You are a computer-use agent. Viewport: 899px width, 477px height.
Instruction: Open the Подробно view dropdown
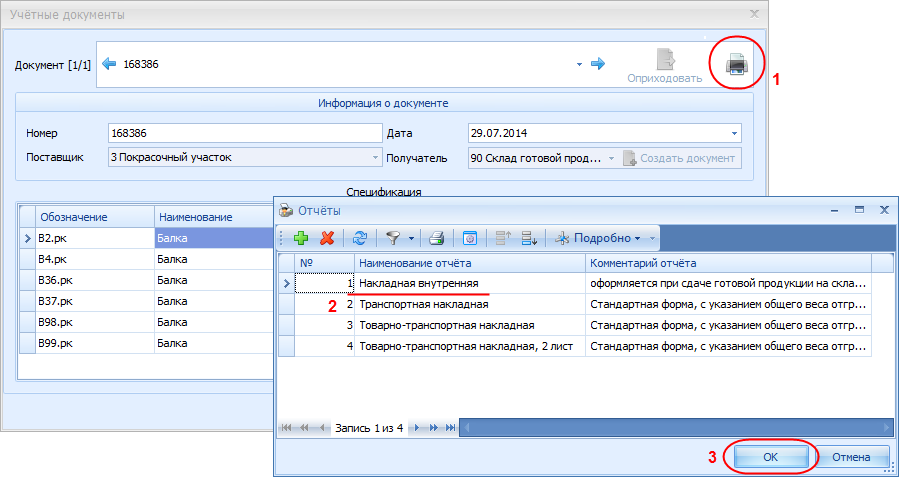[598, 238]
